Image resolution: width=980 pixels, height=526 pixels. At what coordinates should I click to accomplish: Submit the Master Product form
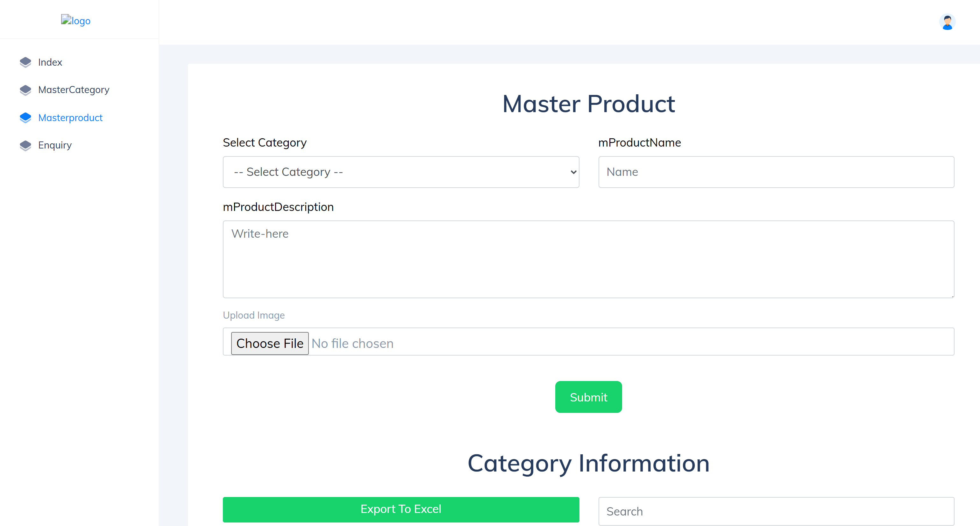coord(588,397)
